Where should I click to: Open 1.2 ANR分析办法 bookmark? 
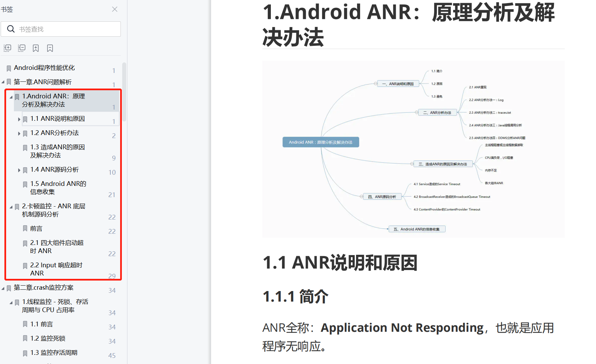coord(54,133)
